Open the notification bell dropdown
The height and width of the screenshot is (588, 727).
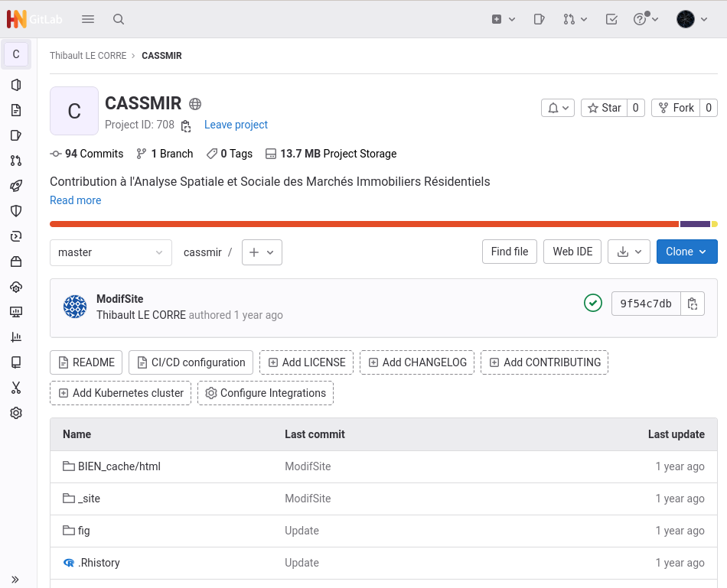557,108
